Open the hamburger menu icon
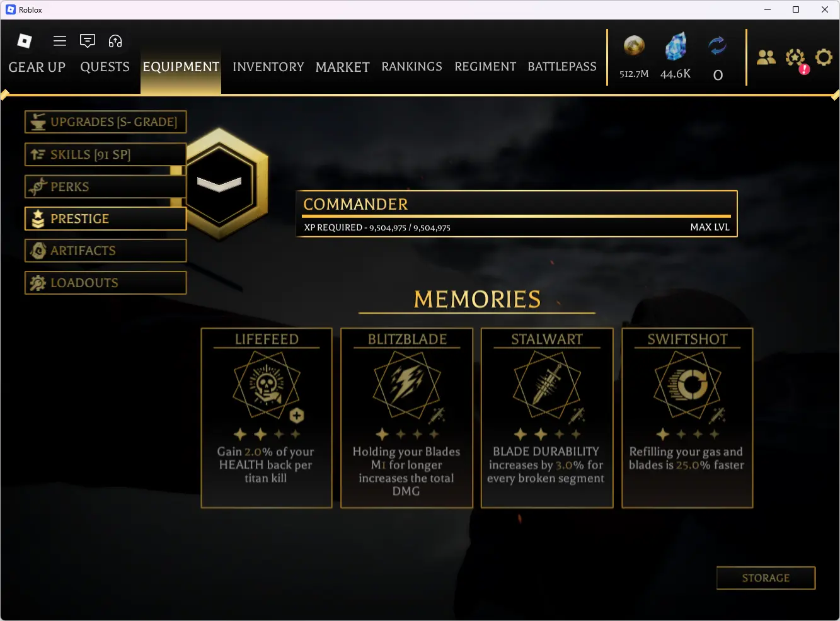 tap(60, 41)
